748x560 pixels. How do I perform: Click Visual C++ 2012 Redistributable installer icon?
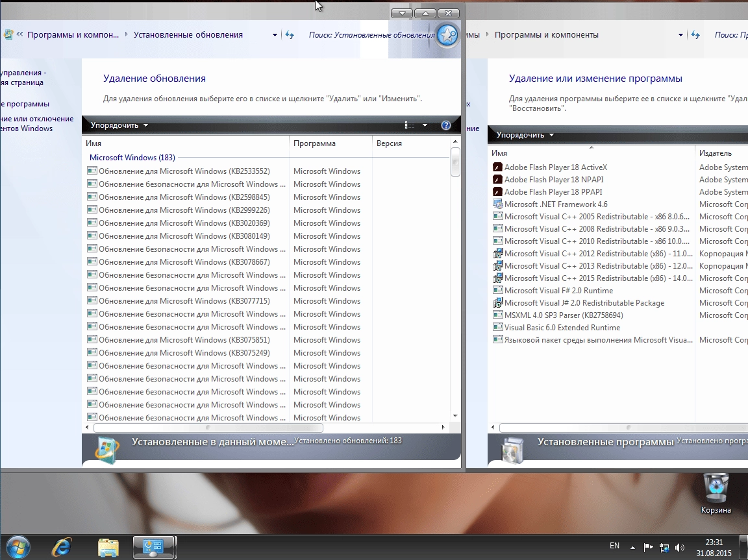pyautogui.click(x=497, y=254)
